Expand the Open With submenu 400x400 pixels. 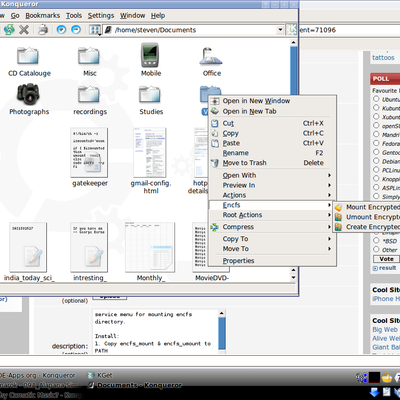click(x=272, y=175)
